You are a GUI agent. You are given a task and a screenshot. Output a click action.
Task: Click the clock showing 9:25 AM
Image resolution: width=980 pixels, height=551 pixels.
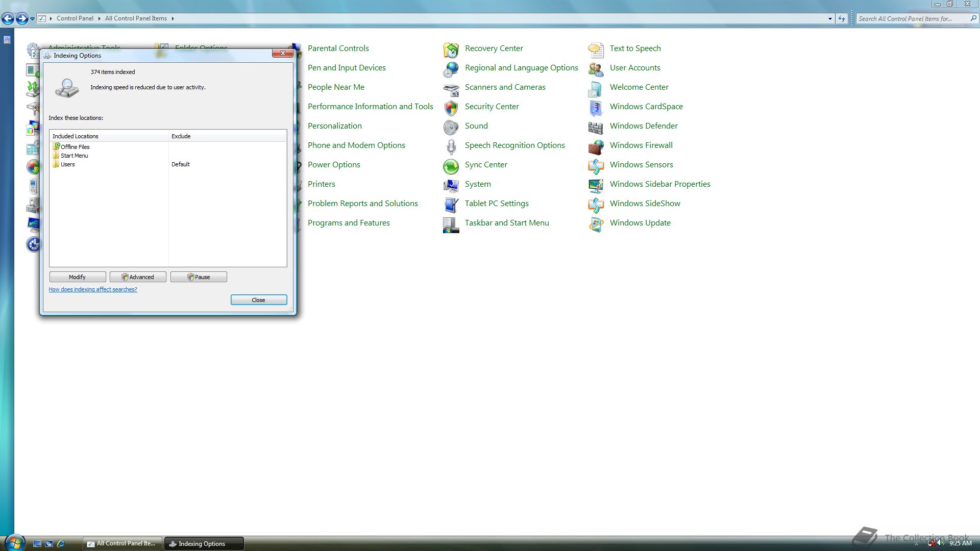960,543
